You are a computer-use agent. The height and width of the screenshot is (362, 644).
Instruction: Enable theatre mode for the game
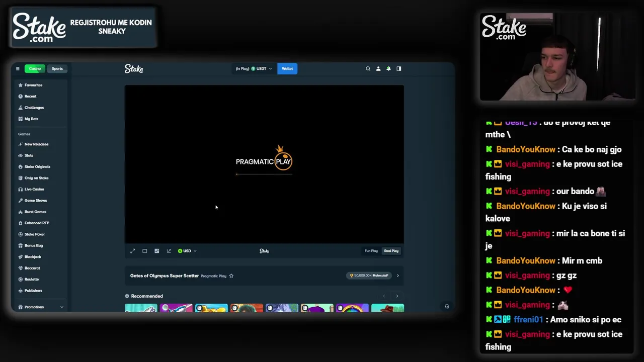[x=145, y=251]
